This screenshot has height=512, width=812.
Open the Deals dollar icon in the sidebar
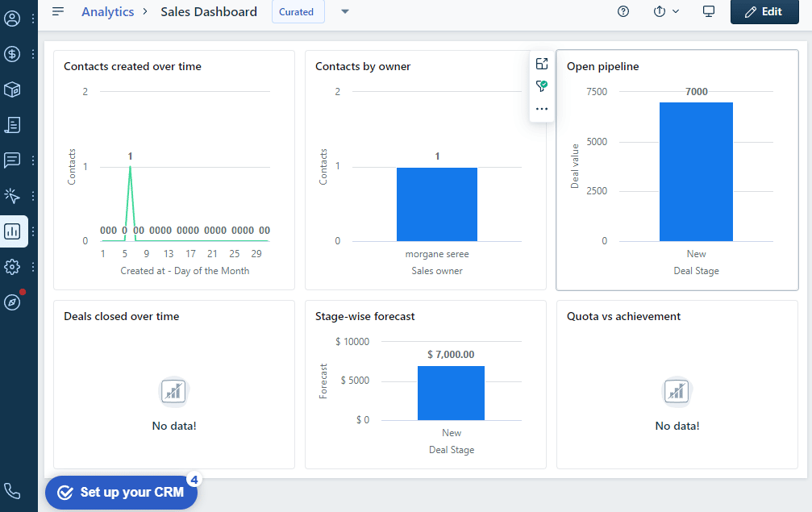[x=12, y=54]
